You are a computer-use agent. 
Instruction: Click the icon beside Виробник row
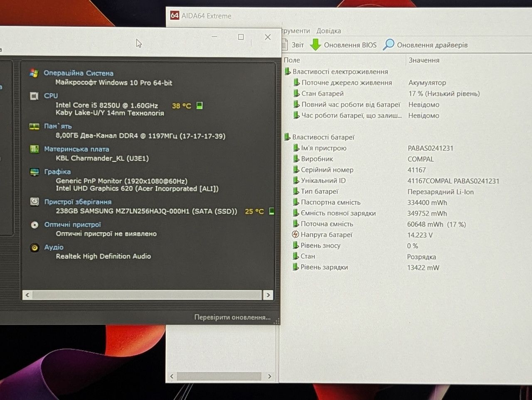pos(296,158)
